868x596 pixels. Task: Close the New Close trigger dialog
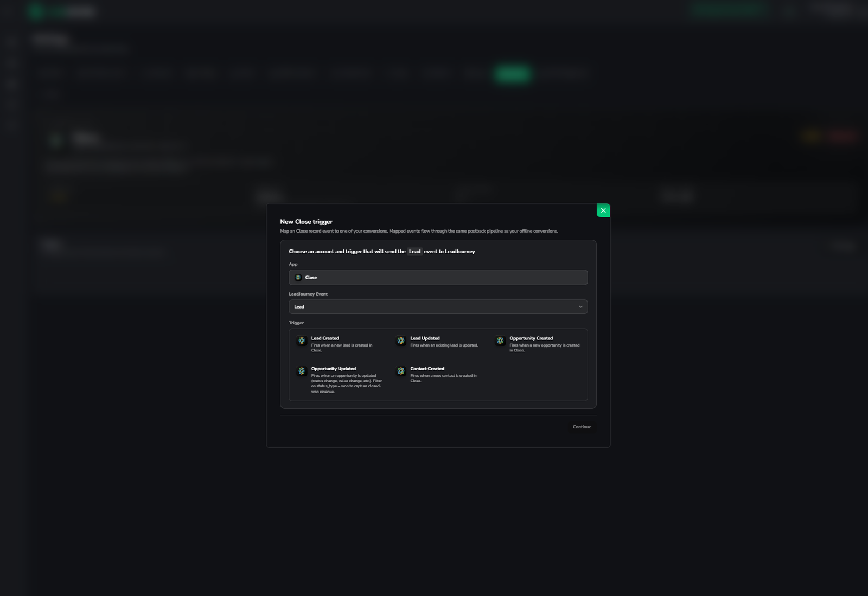click(x=603, y=210)
